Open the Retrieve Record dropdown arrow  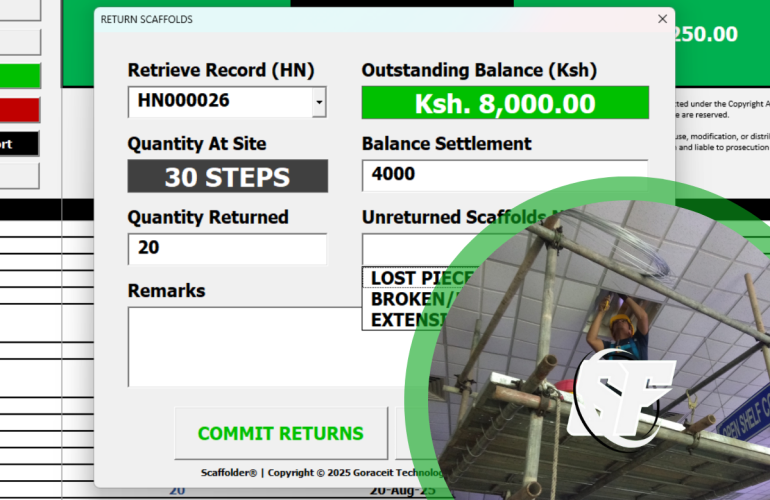click(319, 102)
